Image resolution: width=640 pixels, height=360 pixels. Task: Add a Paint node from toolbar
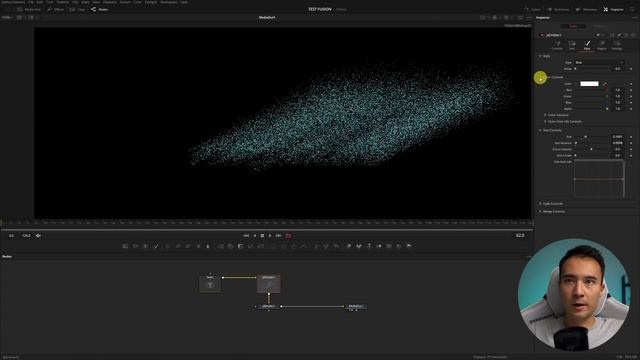(156, 246)
